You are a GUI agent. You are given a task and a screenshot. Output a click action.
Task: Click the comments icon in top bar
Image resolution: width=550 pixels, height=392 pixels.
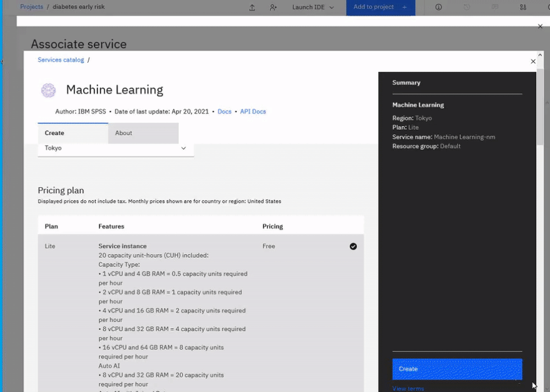(x=494, y=7)
